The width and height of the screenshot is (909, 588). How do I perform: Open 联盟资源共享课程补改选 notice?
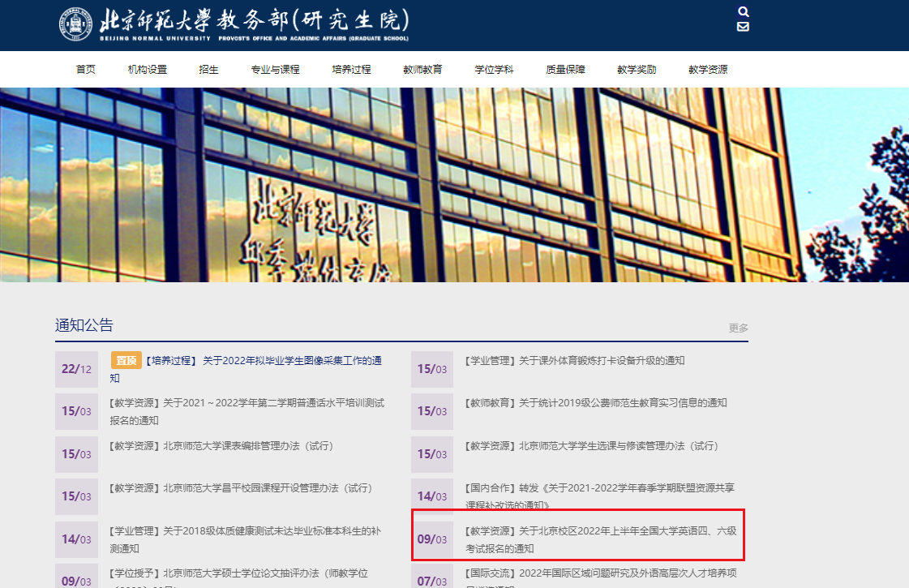600,496
